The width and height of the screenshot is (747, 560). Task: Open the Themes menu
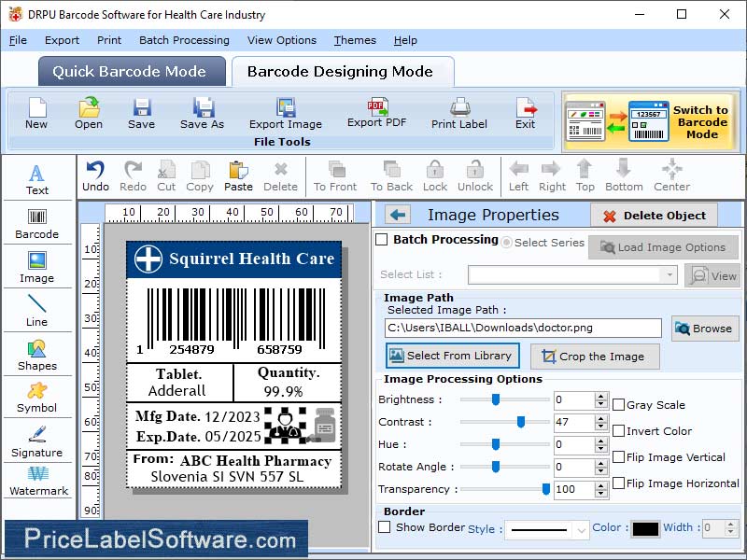(x=355, y=40)
